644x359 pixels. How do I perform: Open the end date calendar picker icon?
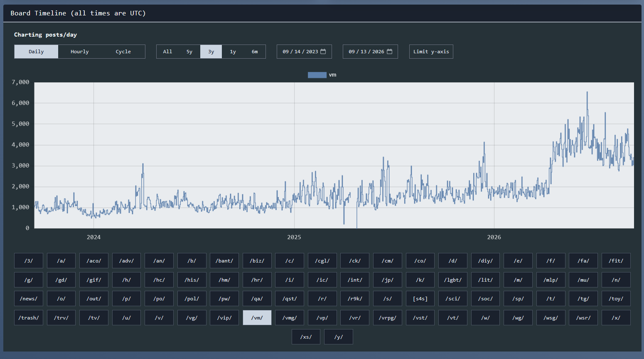coord(389,52)
